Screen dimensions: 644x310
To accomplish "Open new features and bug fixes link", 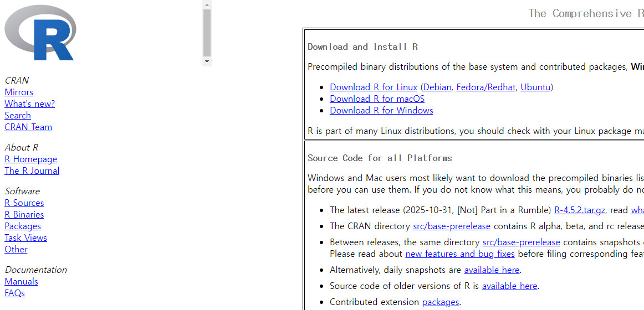I will click(x=460, y=254).
